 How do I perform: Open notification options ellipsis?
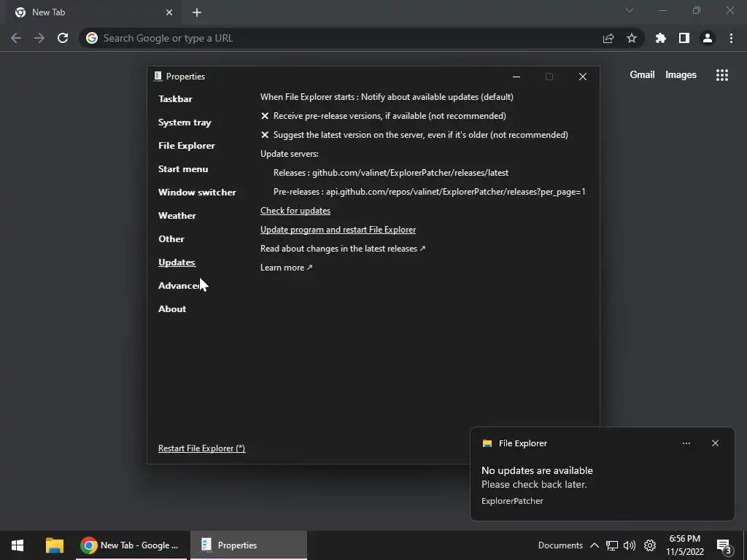(x=686, y=443)
